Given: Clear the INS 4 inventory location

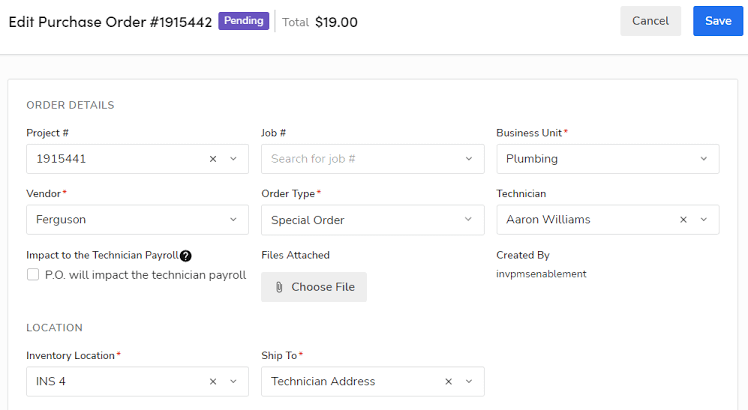Looking at the screenshot, I should click(x=213, y=381).
